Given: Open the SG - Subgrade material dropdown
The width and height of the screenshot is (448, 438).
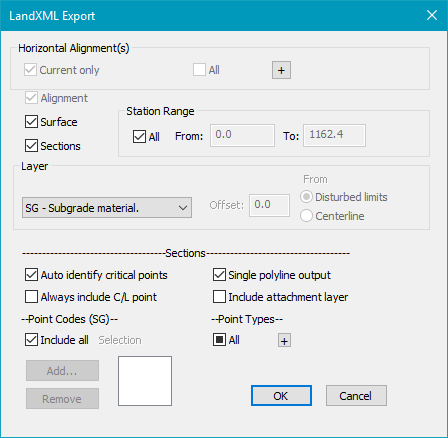Looking at the screenshot, I should point(107,208).
